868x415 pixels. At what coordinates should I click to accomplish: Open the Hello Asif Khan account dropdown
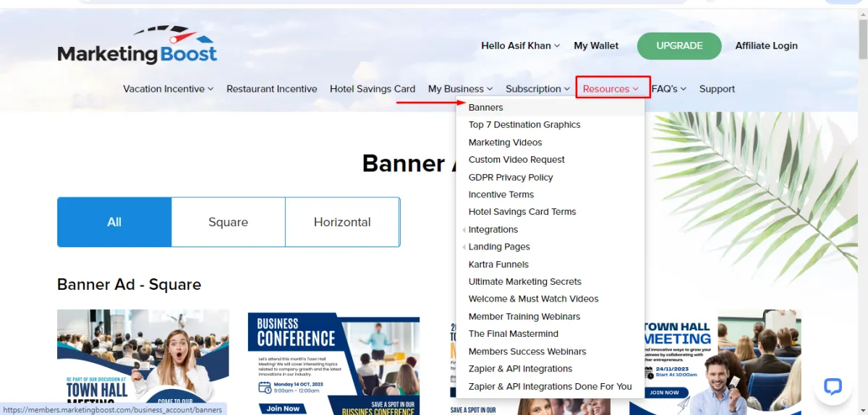coord(521,46)
